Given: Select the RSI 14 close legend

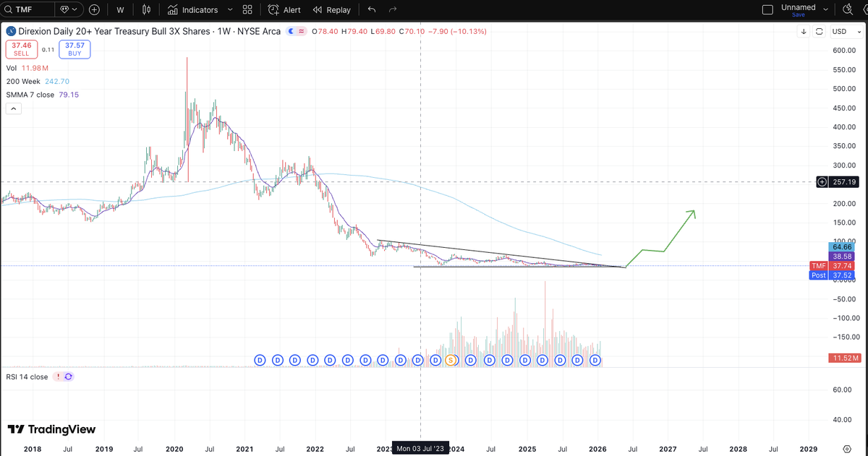Looking at the screenshot, I should point(27,377).
